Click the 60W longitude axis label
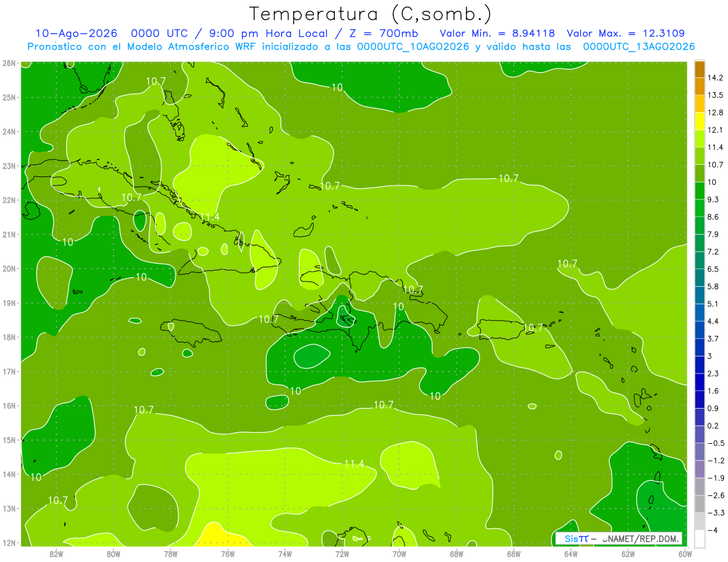Image resolution: width=728 pixels, height=562 pixels. point(685,554)
